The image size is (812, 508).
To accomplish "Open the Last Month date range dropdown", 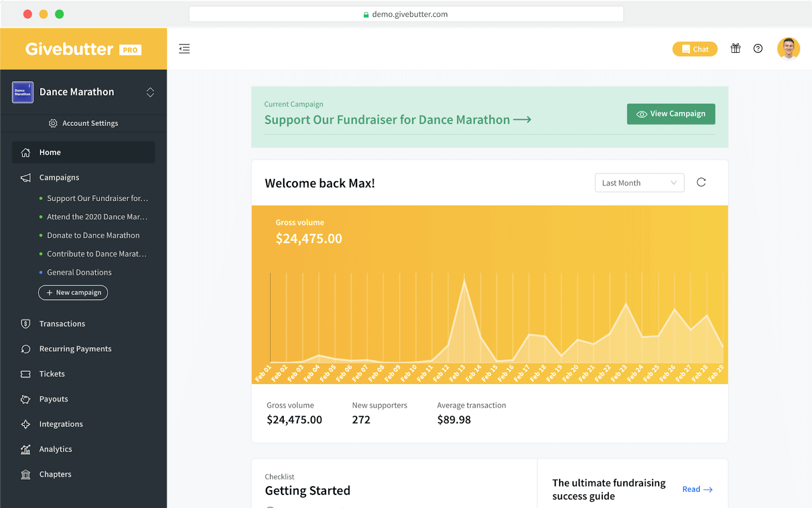I will pos(639,183).
